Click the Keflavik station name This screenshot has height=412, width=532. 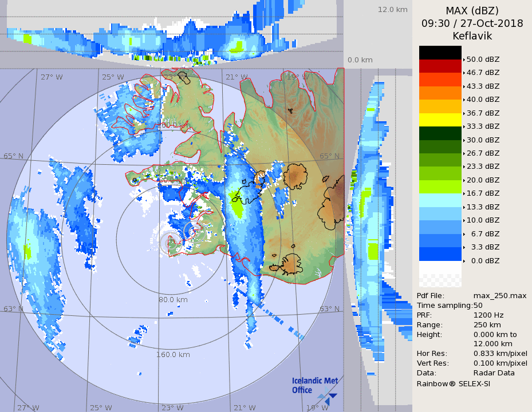[x=472, y=36]
